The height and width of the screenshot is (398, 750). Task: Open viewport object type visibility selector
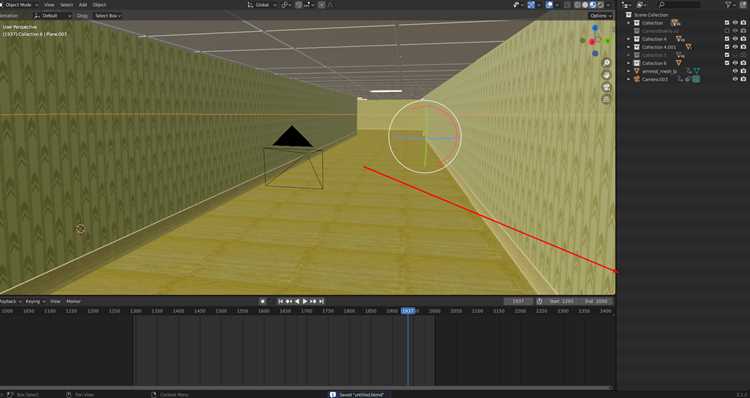[x=517, y=5]
